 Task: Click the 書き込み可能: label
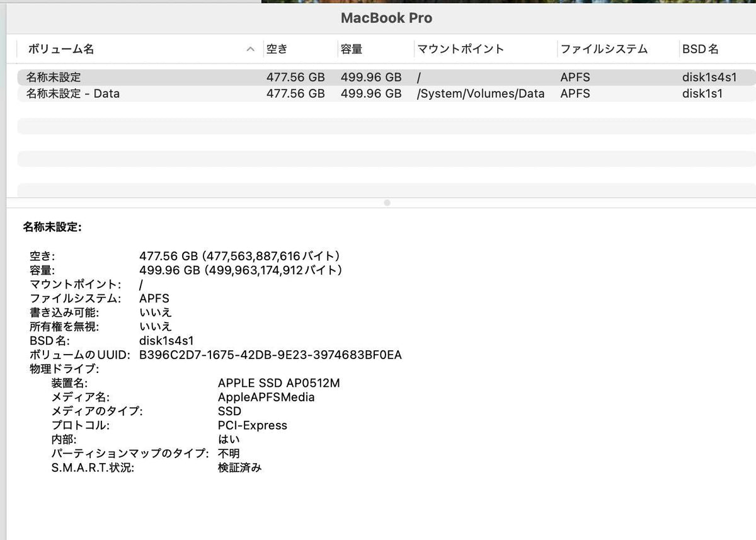click(64, 313)
